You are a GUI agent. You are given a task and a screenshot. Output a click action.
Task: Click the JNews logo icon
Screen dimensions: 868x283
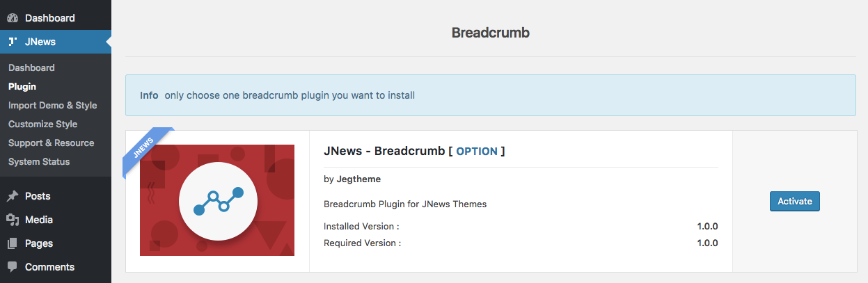13,42
